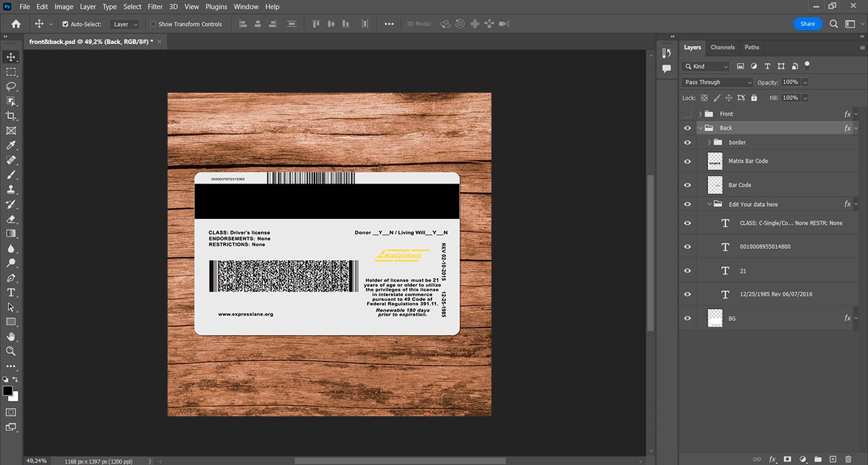Select the Lasso tool
The width and height of the screenshot is (868, 465).
point(11,86)
